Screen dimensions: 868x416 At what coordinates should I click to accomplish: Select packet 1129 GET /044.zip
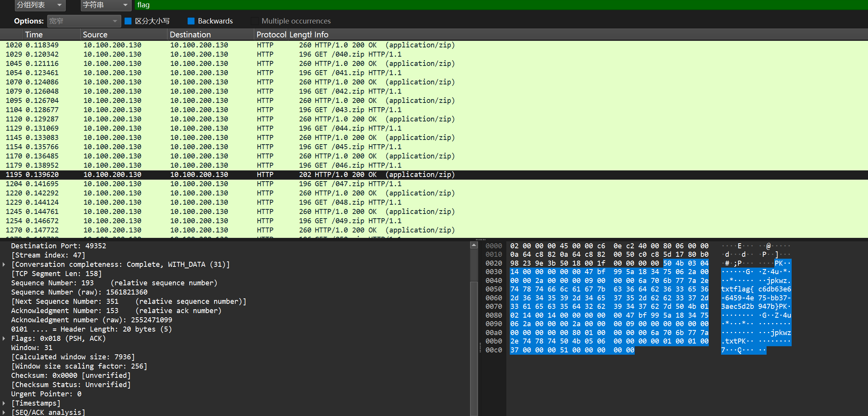(434, 128)
